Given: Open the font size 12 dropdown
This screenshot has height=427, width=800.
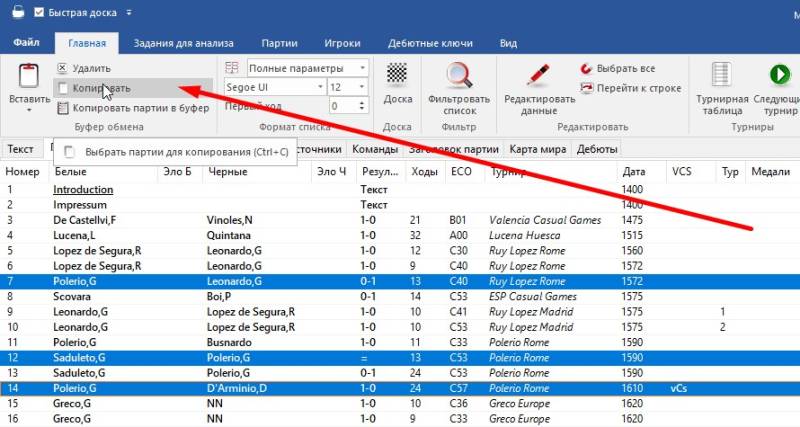Looking at the screenshot, I should pos(364,87).
